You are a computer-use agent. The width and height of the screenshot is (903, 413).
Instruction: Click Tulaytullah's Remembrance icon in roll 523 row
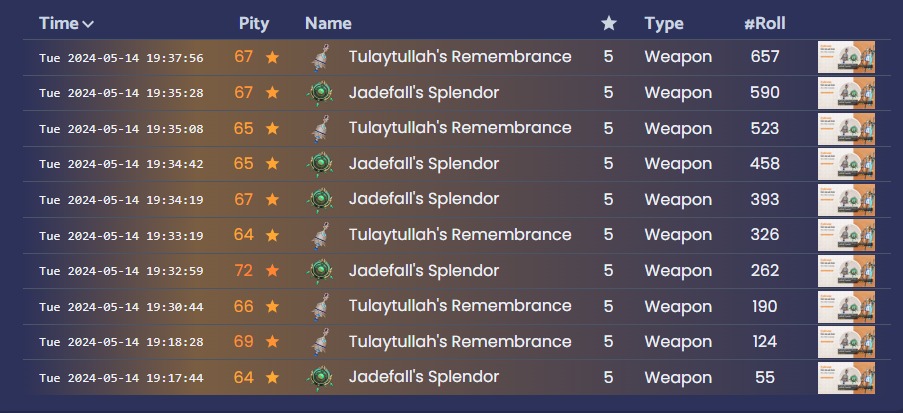click(x=320, y=129)
